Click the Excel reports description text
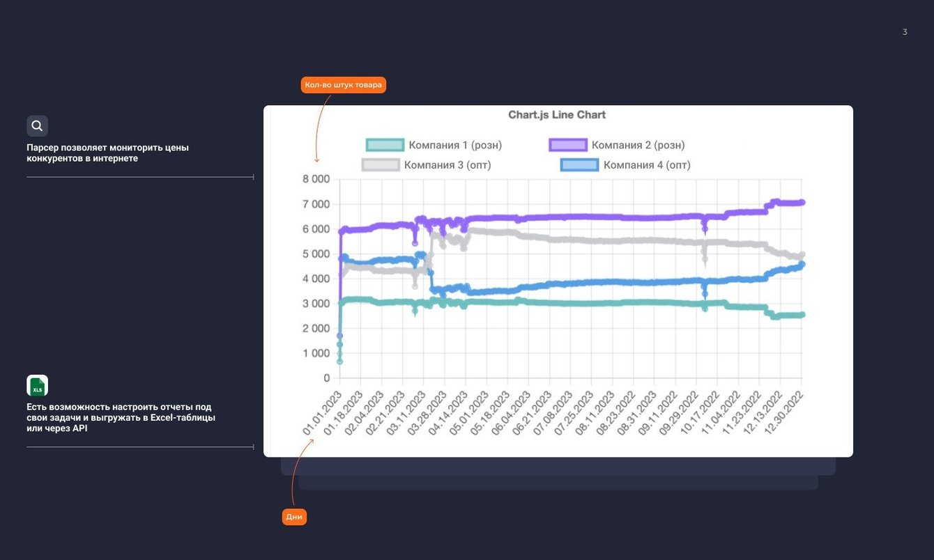This screenshot has width=934, height=560. pyautogui.click(x=121, y=417)
